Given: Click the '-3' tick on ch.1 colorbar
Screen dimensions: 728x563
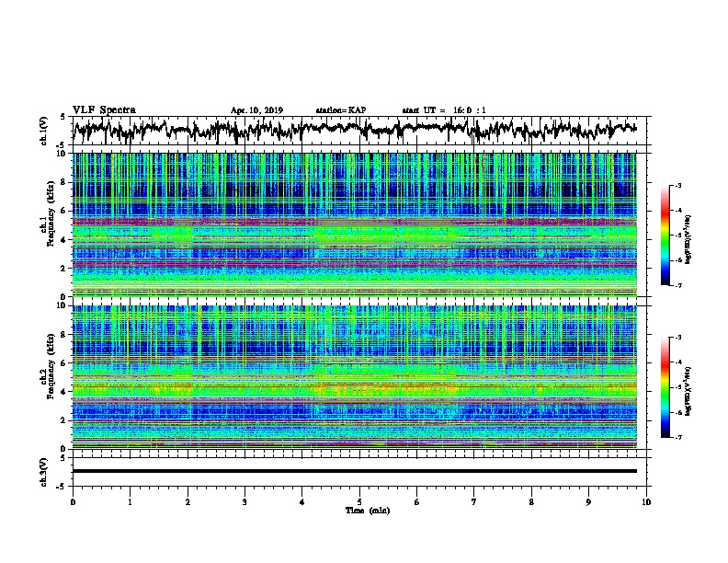Looking at the screenshot, I should click(x=677, y=186).
